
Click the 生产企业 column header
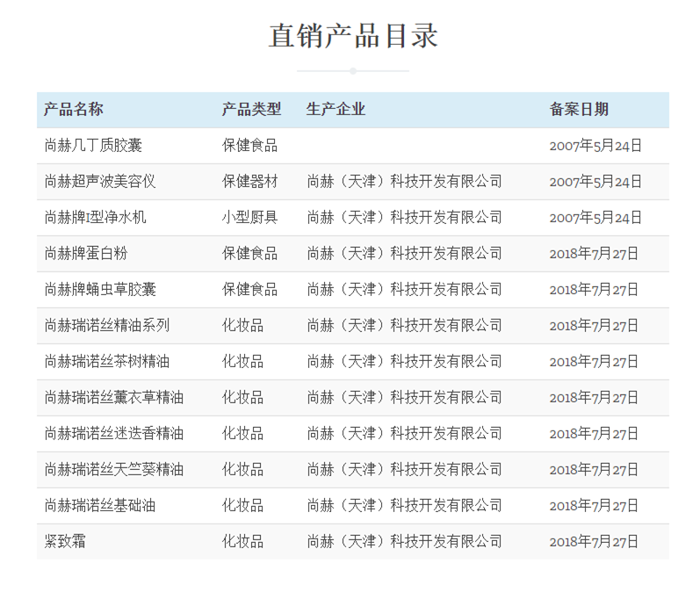tap(336, 110)
